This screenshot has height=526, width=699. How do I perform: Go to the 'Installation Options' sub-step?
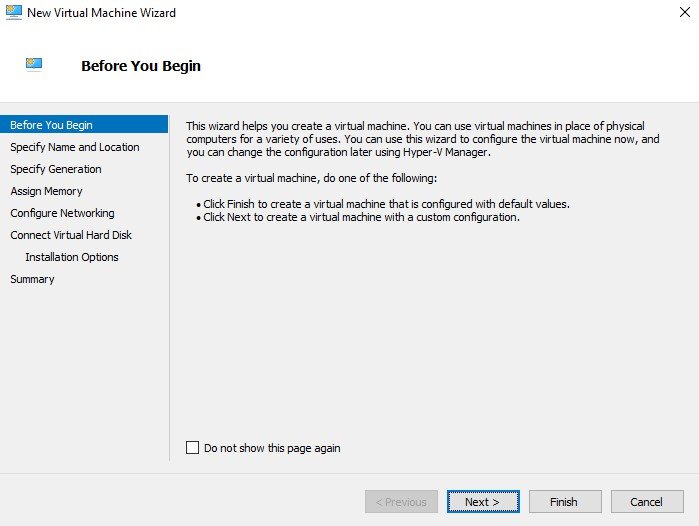click(72, 257)
